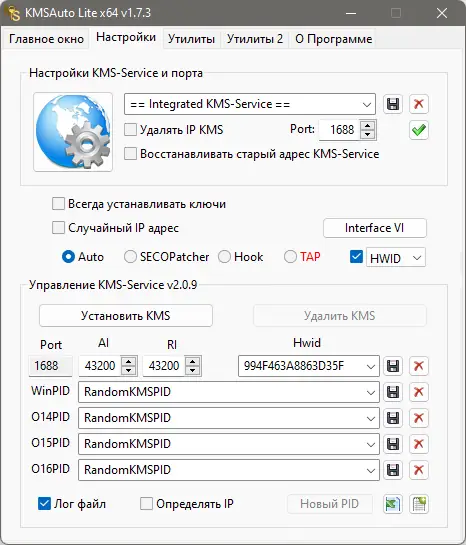Viewport: 466px width, 545px height.
Task: Click the Установить KMS button
Action: (x=126, y=316)
